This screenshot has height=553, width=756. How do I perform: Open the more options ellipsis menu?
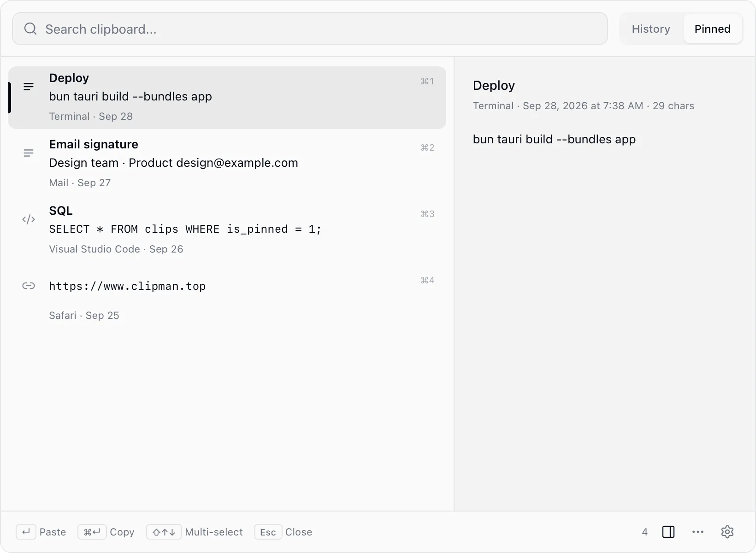(x=698, y=532)
